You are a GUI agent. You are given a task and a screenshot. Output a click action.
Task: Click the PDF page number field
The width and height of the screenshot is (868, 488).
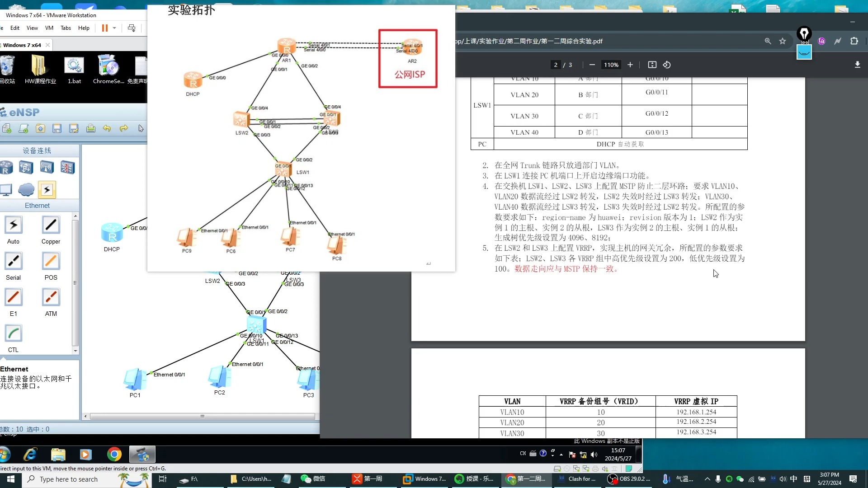point(556,65)
